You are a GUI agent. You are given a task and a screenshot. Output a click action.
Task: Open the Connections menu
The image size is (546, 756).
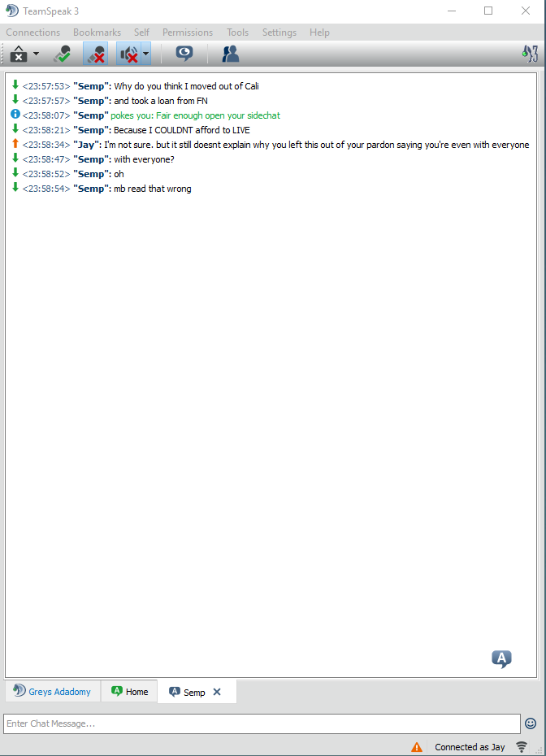coord(32,33)
